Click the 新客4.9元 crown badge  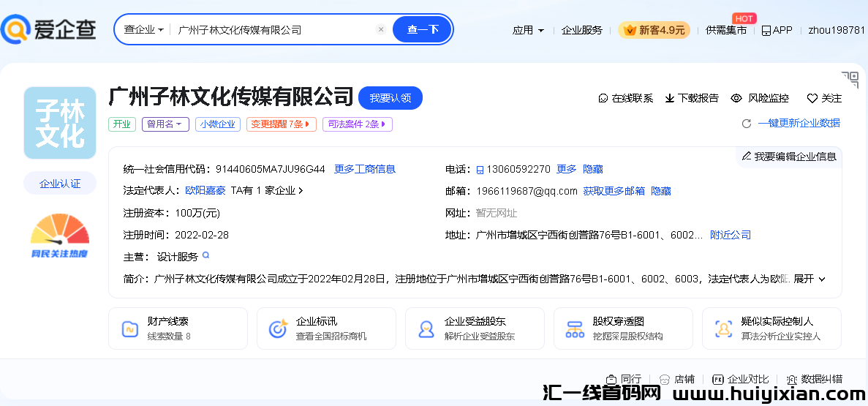[x=654, y=30]
